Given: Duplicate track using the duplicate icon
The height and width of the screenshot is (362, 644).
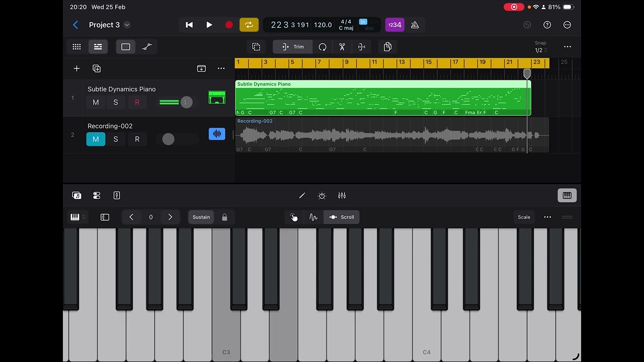Looking at the screenshot, I should coord(97,68).
